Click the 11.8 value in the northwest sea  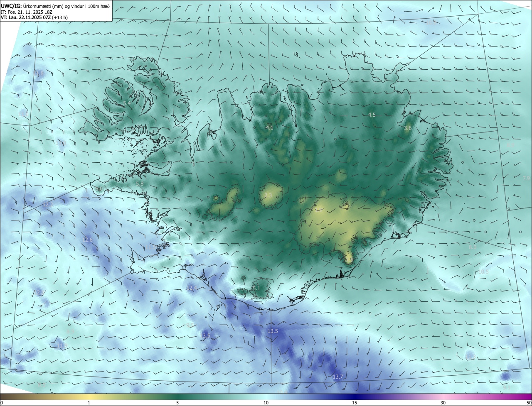[x=39, y=73]
